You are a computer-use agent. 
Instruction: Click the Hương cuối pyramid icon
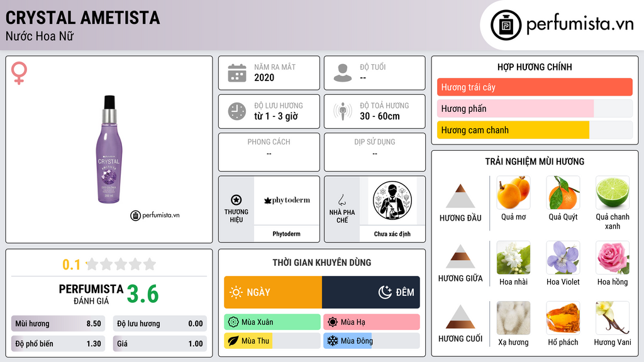point(460,317)
